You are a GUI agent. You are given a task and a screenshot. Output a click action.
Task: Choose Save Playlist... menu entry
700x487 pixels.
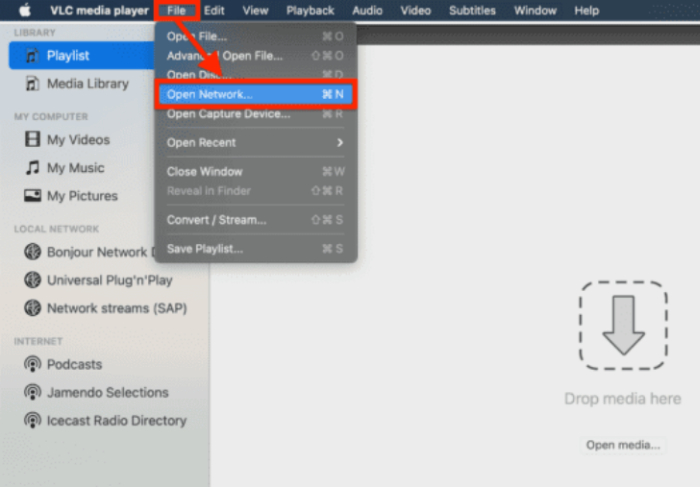click(256, 249)
